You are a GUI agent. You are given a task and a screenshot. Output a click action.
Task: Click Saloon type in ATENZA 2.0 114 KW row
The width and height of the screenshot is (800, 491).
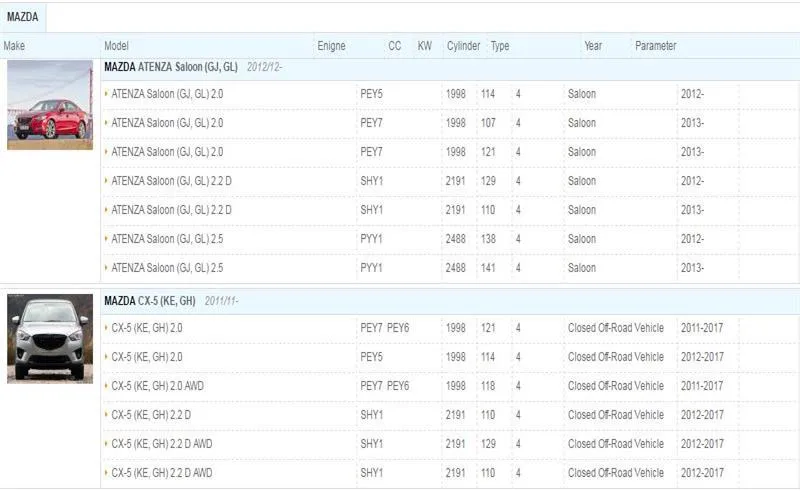pos(582,94)
